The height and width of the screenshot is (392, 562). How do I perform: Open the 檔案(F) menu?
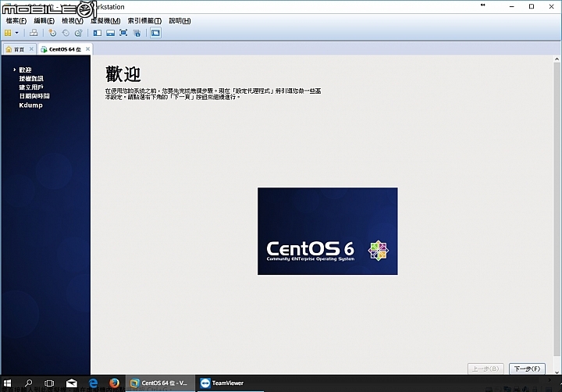point(16,21)
